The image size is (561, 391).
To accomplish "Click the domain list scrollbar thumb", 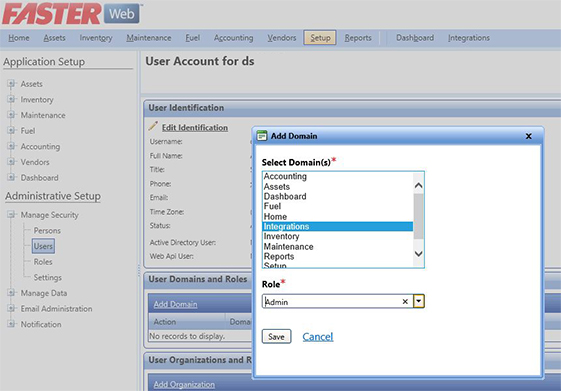I will point(418,216).
